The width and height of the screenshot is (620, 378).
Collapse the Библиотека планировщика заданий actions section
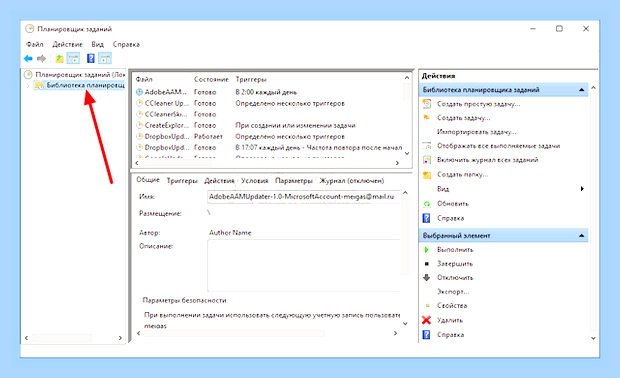581,90
